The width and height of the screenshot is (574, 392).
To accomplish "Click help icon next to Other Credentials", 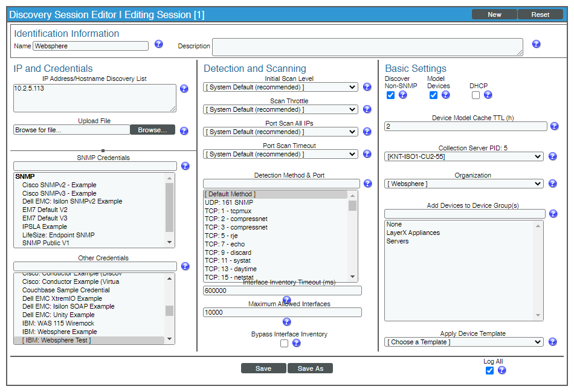I will click(x=185, y=266).
